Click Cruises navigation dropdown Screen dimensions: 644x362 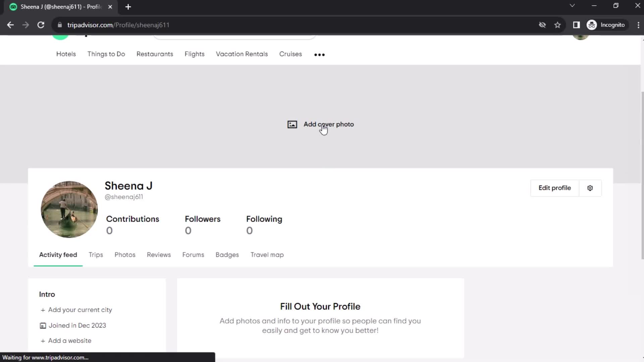tap(290, 54)
